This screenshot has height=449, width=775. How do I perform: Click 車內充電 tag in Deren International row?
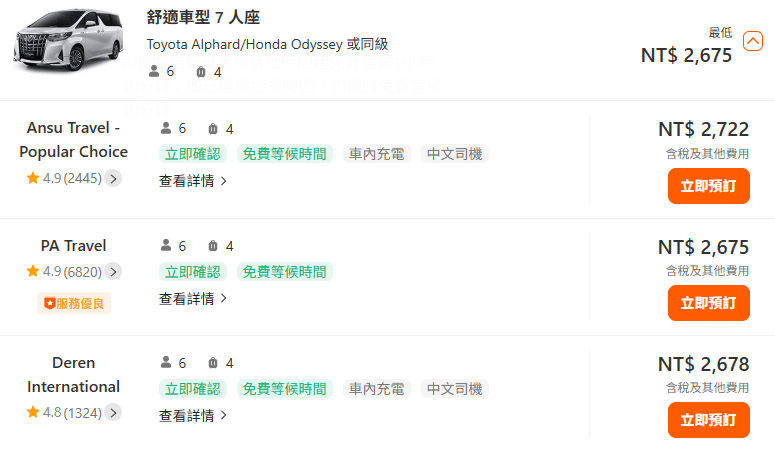click(377, 389)
